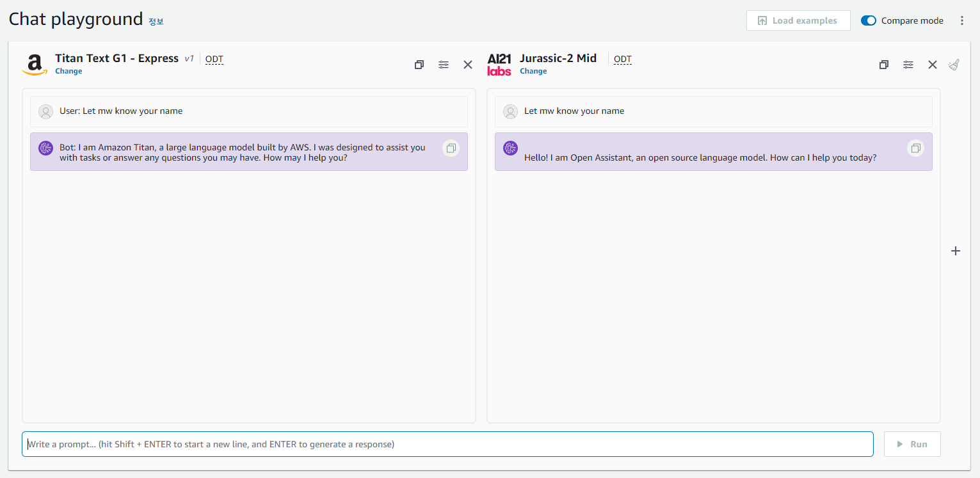This screenshot has height=478, width=980.
Task: Turn off Compare mode toggle
Action: tap(869, 20)
